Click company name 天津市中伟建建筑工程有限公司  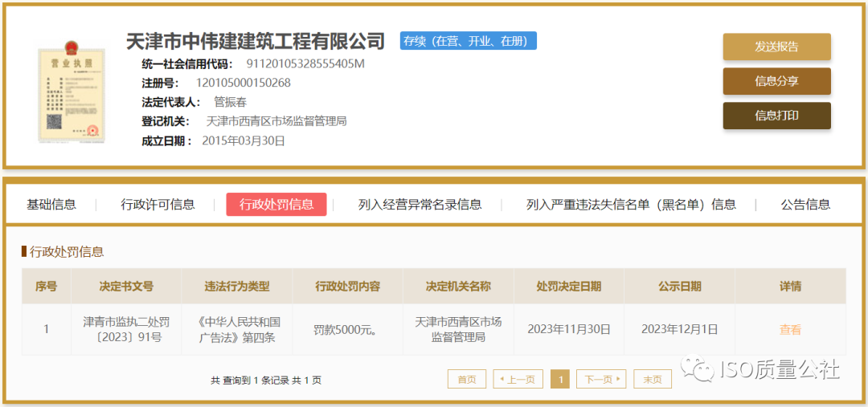(x=256, y=40)
